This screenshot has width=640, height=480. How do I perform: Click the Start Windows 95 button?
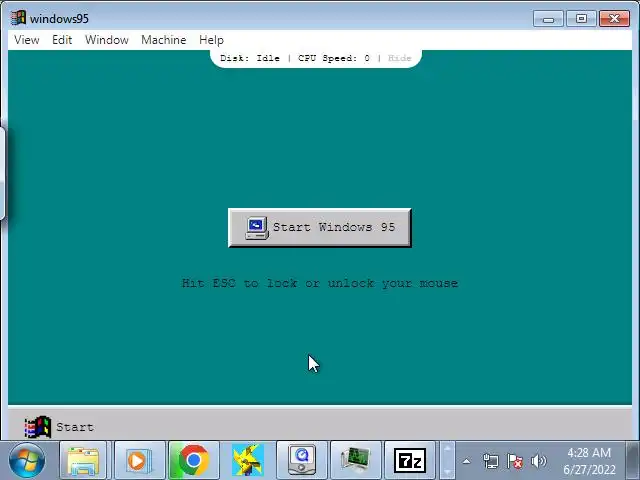[x=320, y=227]
